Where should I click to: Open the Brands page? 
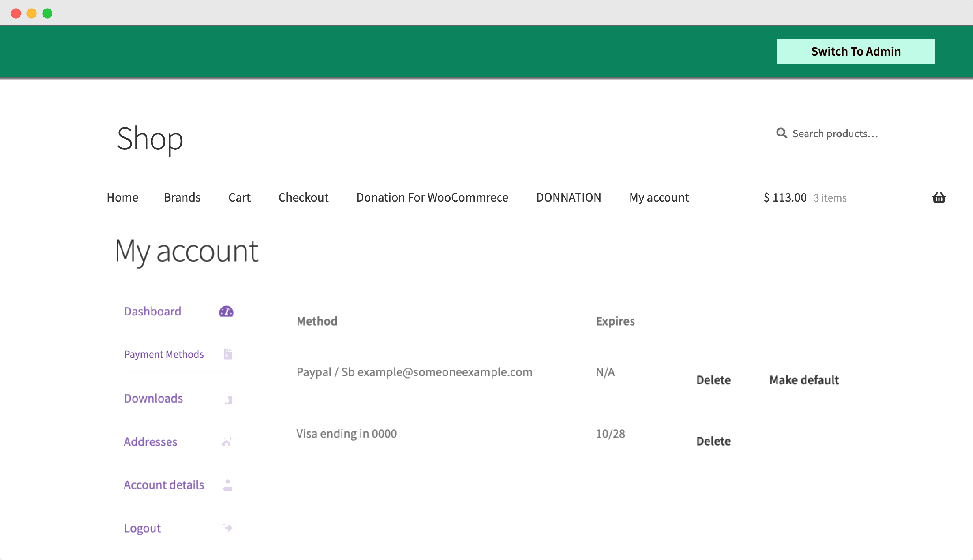182,197
